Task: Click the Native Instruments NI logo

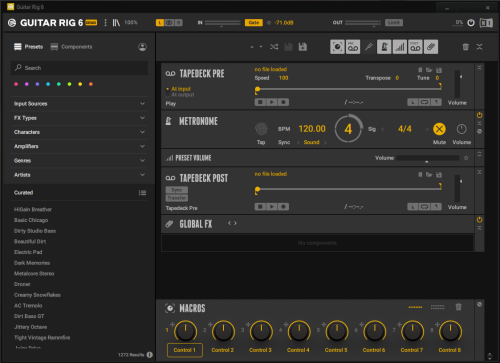Action: (x=486, y=23)
